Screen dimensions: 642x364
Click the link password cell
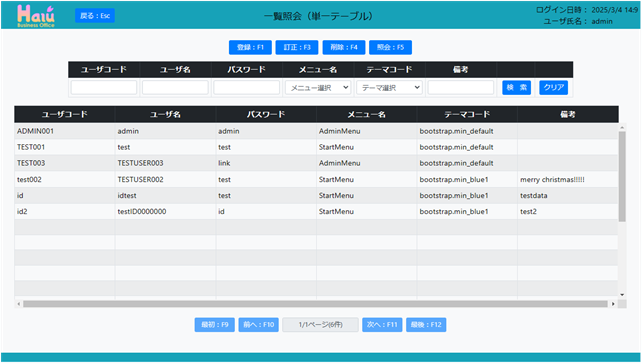click(x=266, y=163)
